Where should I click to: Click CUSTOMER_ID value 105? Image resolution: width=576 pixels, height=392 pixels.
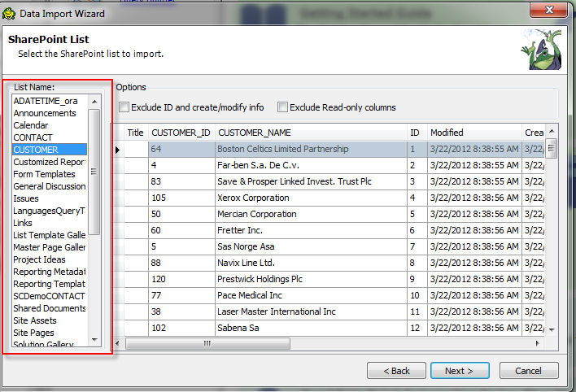click(181, 198)
